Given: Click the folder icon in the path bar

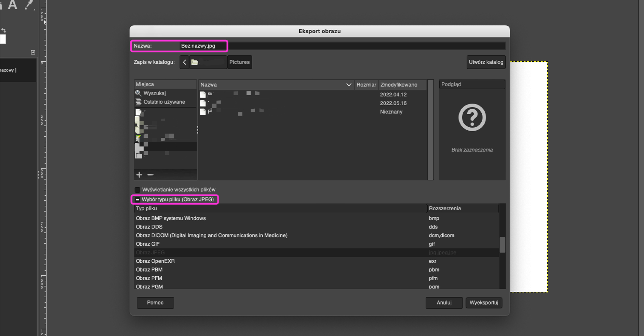Looking at the screenshot, I should [195, 62].
